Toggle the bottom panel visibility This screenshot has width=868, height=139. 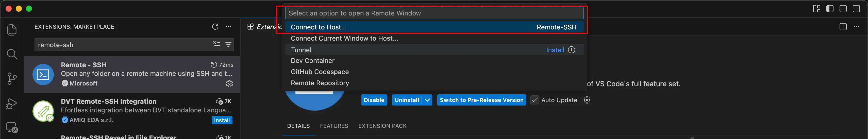pos(843,9)
